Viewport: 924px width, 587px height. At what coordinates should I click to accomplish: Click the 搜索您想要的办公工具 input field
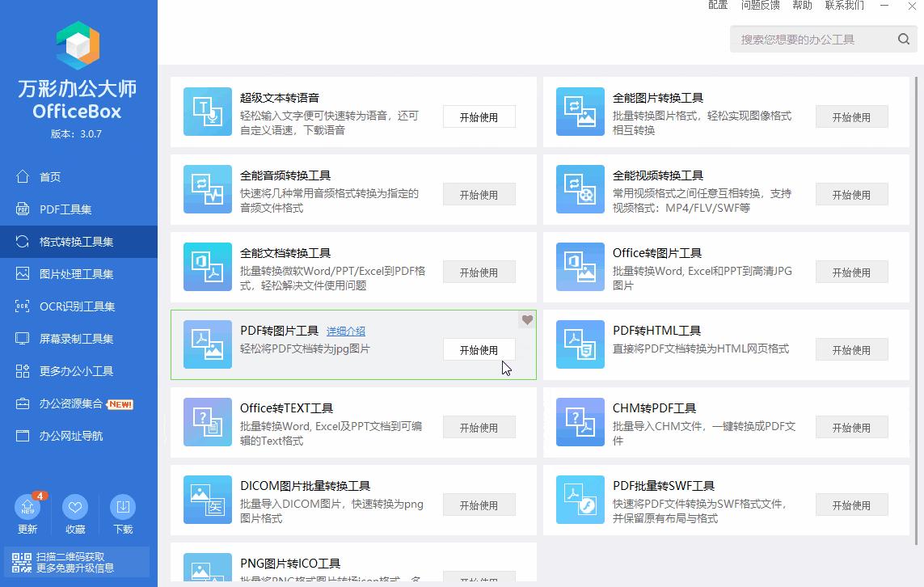[808, 38]
